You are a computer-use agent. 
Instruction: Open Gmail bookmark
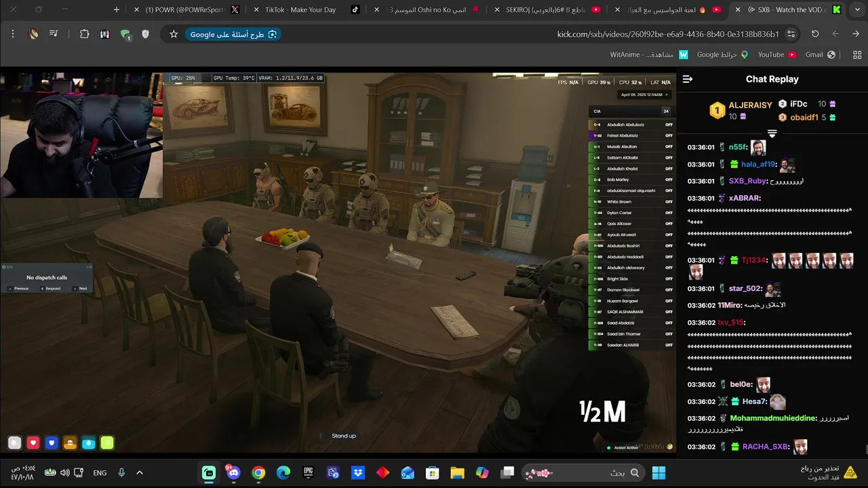820,54
